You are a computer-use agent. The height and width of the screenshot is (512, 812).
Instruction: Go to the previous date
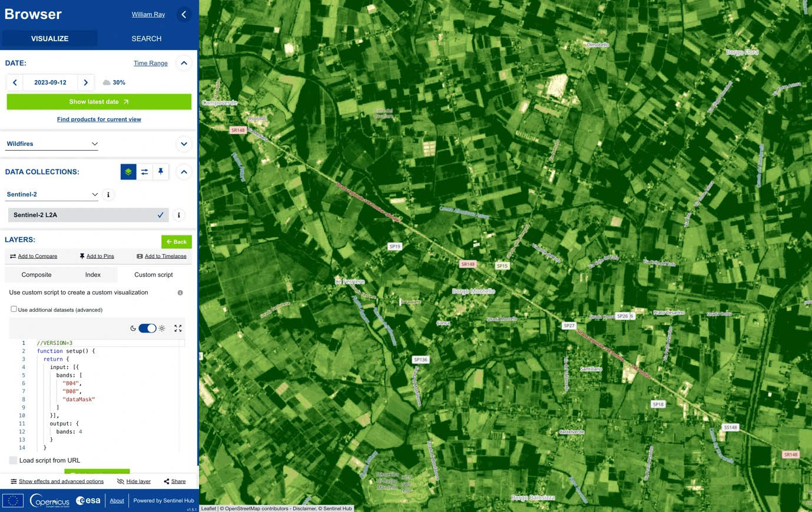click(15, 82)
